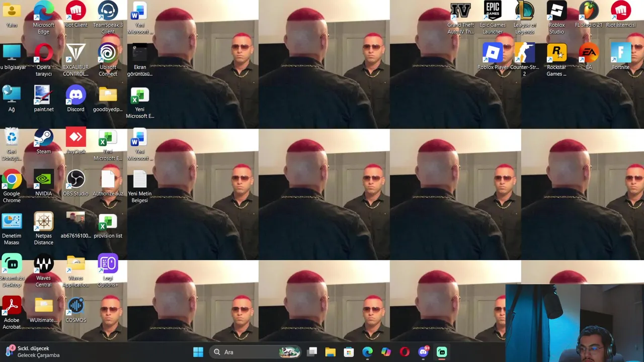Select Opera tarayıcı desktop icon
Screen dimensions: 644x362
(x=44, y=60)
